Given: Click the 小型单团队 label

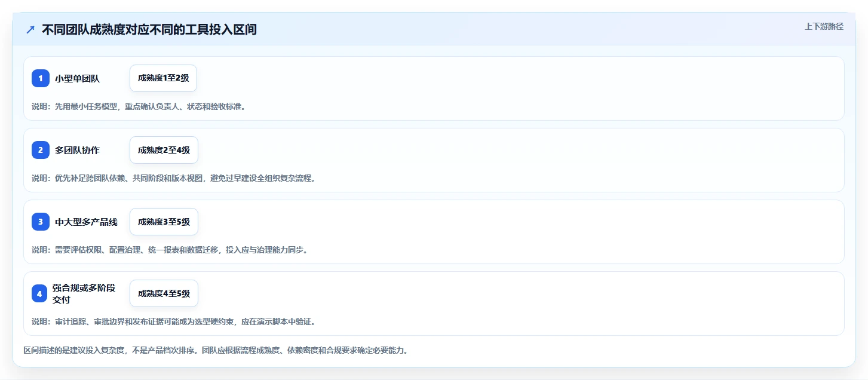Looking at the screenshot, I should click(x=77, y=78).
